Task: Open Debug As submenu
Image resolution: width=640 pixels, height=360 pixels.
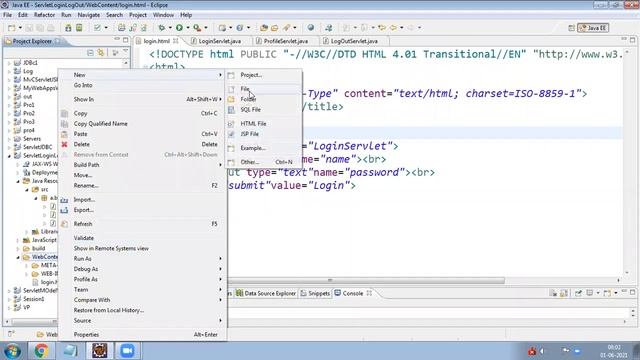Action: [142, 269]
